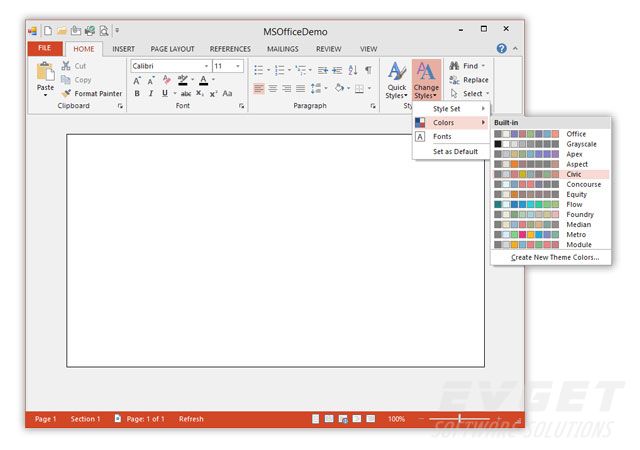
Task: Click the text highlight color icon
Action: point(182,80)
